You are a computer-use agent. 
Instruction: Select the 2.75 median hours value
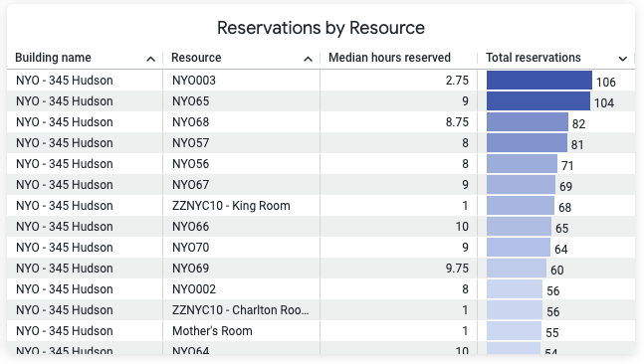[457, 80]
